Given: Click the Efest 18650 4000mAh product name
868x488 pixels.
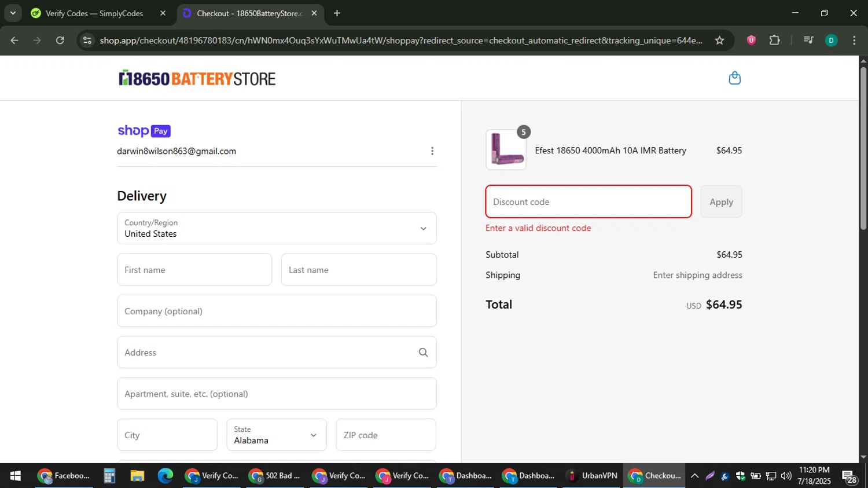Looking at the screenshot, I should coord(610,151).
